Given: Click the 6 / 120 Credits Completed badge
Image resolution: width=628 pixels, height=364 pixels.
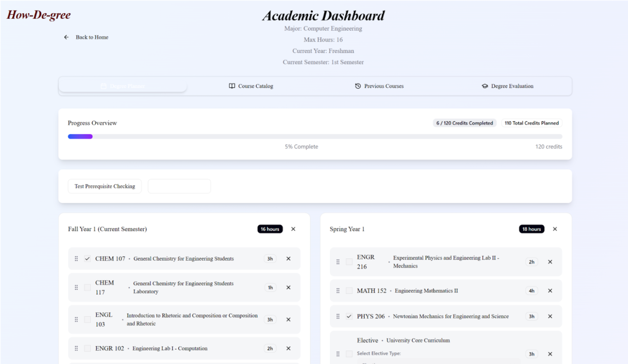Looking at the screenshot, I should coord(465,123).
